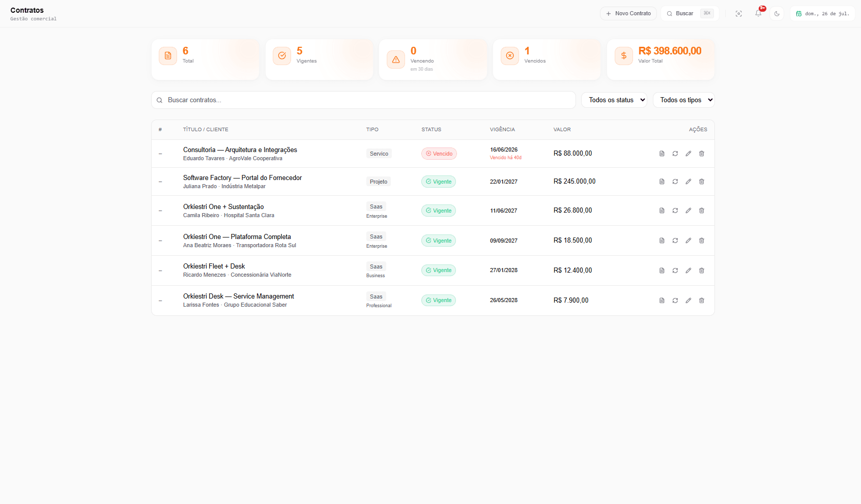
Task: Toggle dark mode moon icon
Action: (777, 14)
